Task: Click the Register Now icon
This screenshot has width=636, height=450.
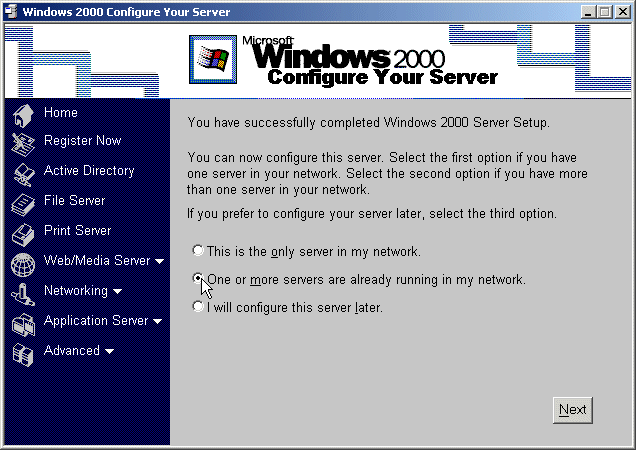Action: 23,144
